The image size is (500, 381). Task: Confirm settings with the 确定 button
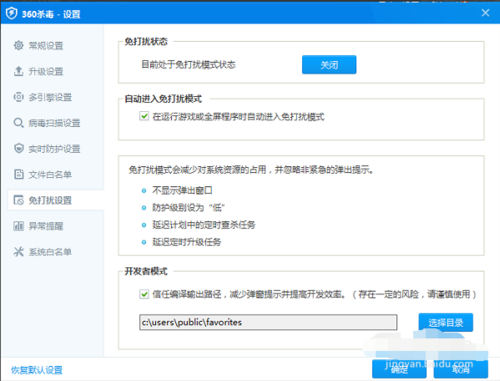pos(399,369)
